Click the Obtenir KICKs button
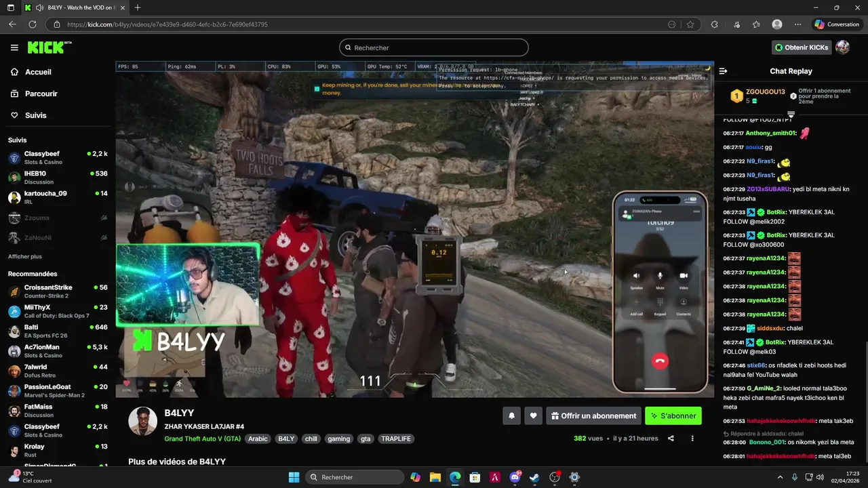The width and height of the screenshot is (868, 488). [802, 47]
